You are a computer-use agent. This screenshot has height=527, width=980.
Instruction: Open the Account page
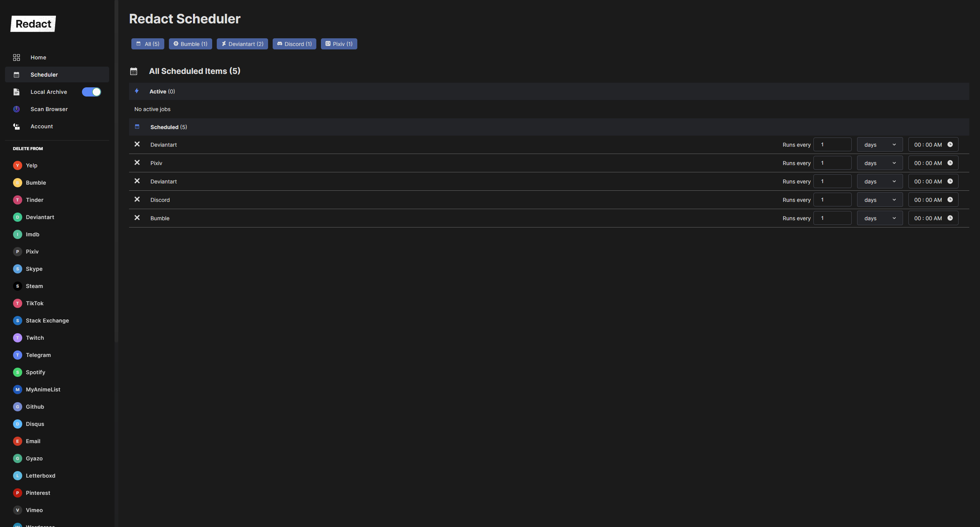pyautogui.click(x=42, y=126)
